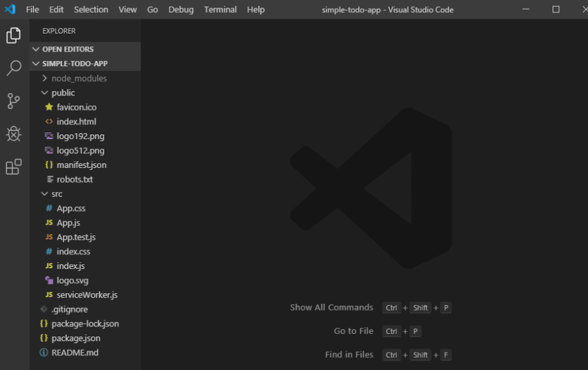Open index.js file name

click(x=71, y=266)
